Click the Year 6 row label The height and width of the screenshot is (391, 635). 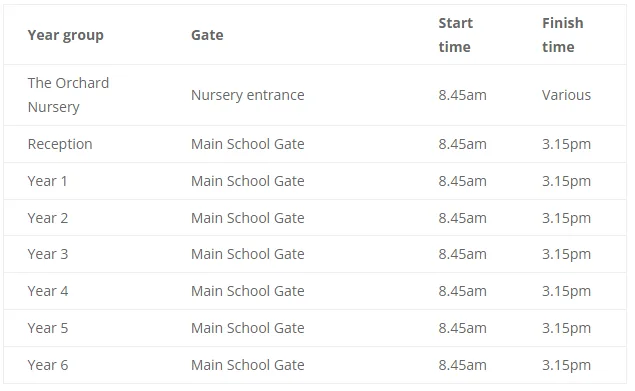(x=48, y=365)
